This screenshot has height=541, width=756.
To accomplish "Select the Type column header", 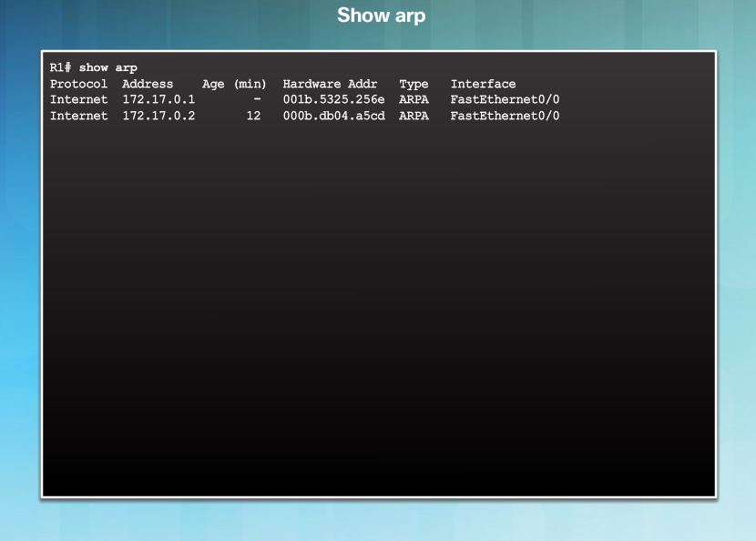I will [x=414, y=83].
